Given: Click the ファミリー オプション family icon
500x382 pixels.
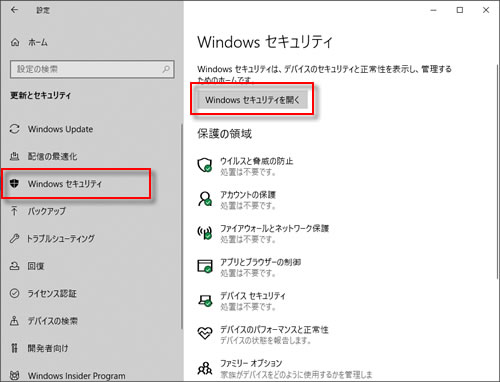Looking at the screenshot, I should 205,368.
